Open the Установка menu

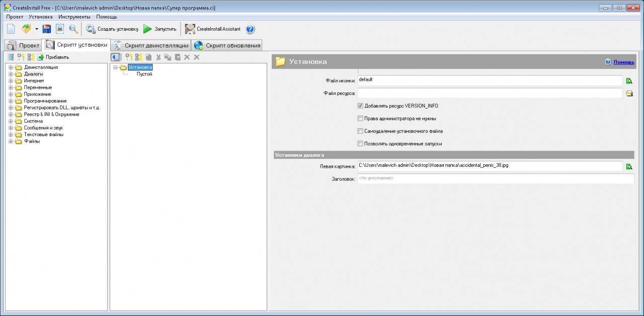coord(41,17)
